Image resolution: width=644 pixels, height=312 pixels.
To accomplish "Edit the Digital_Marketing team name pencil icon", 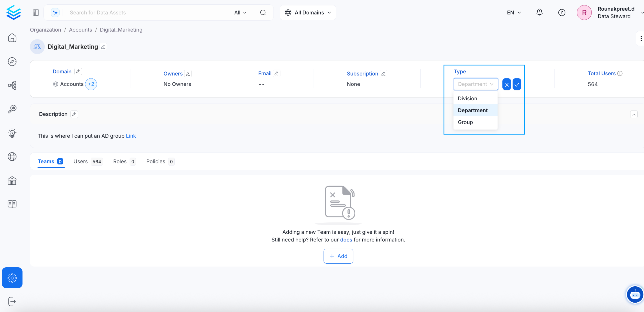I will (x=103, y=47).
